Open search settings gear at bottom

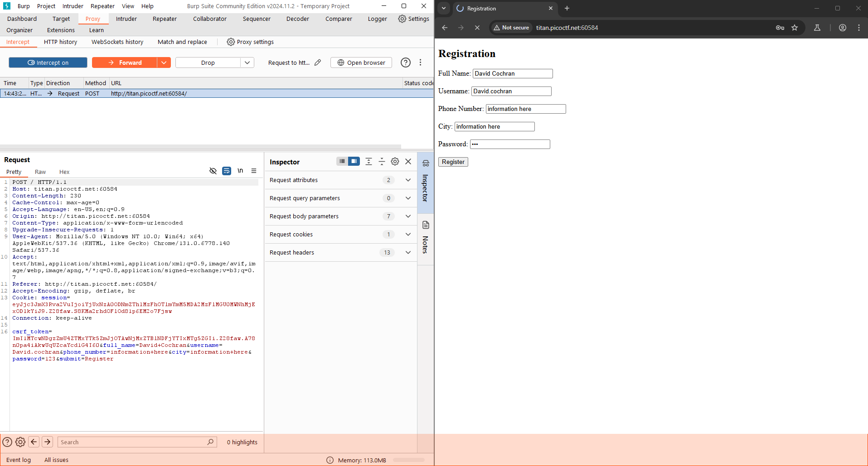click(x=20, y=442)
